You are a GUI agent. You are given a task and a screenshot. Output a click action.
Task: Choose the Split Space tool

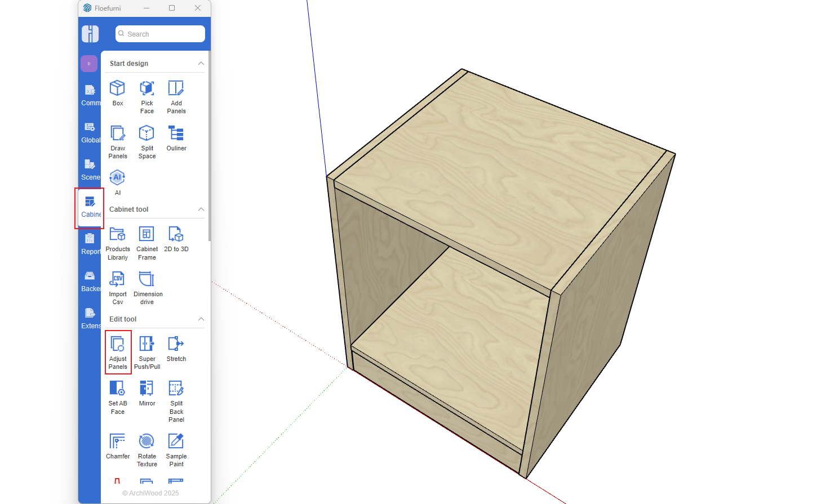coord(146,141)
